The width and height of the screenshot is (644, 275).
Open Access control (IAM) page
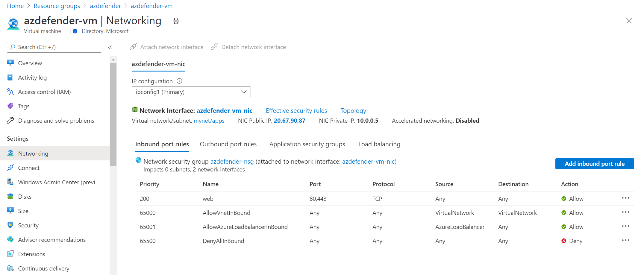tap(44, 92)
